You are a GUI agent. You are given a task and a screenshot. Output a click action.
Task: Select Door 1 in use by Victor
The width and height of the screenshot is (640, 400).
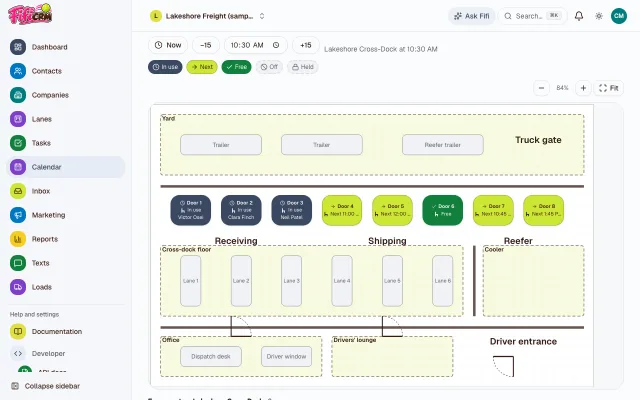click(191, 210)
